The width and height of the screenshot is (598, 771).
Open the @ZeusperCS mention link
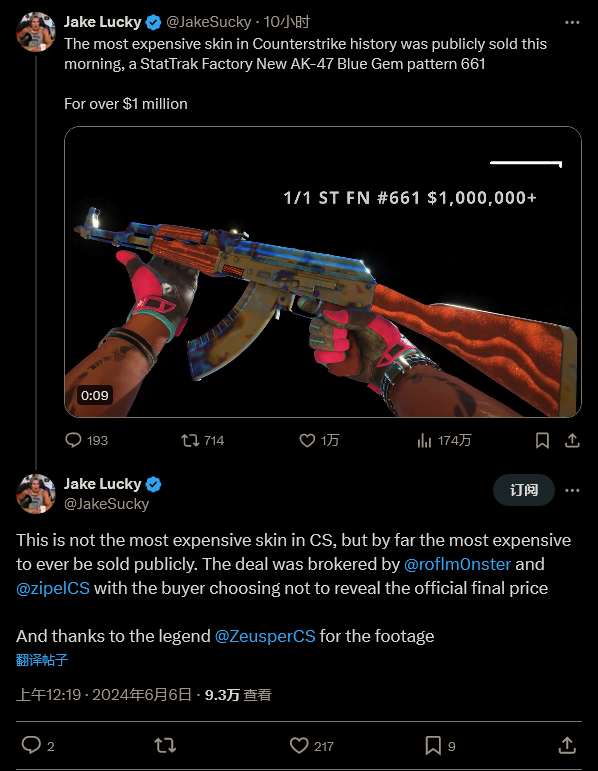[x=265, y=636]
